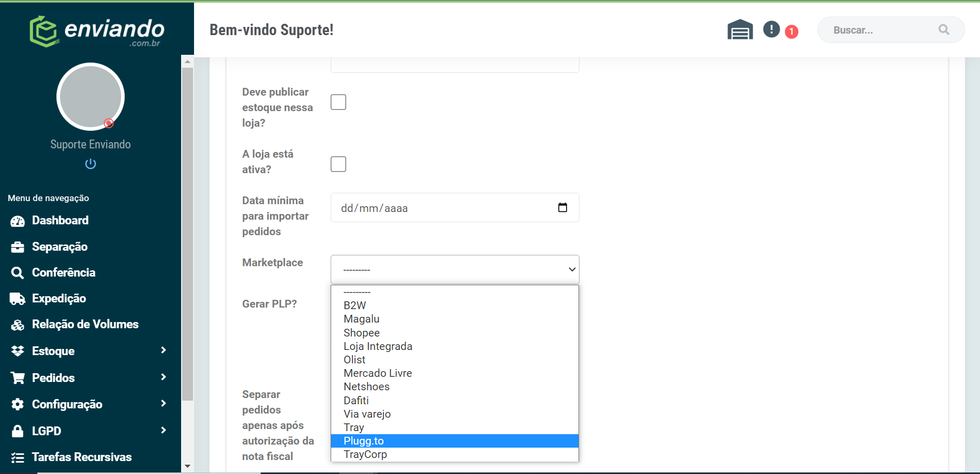
Task: Choose Olist option
Action: pos(455,360)
